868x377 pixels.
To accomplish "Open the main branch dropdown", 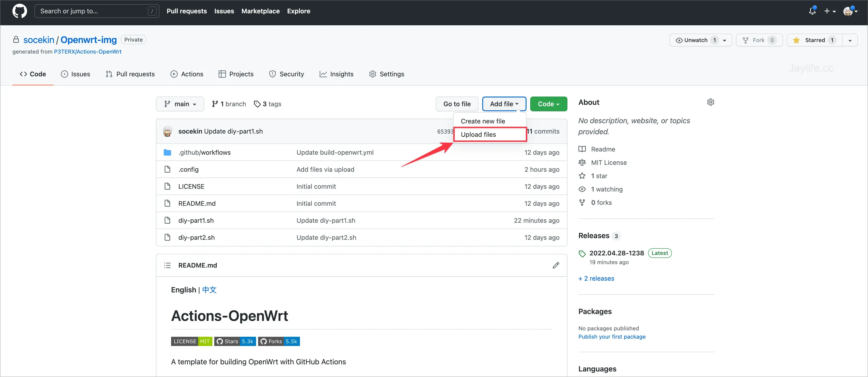I will [x=180, y=104].
